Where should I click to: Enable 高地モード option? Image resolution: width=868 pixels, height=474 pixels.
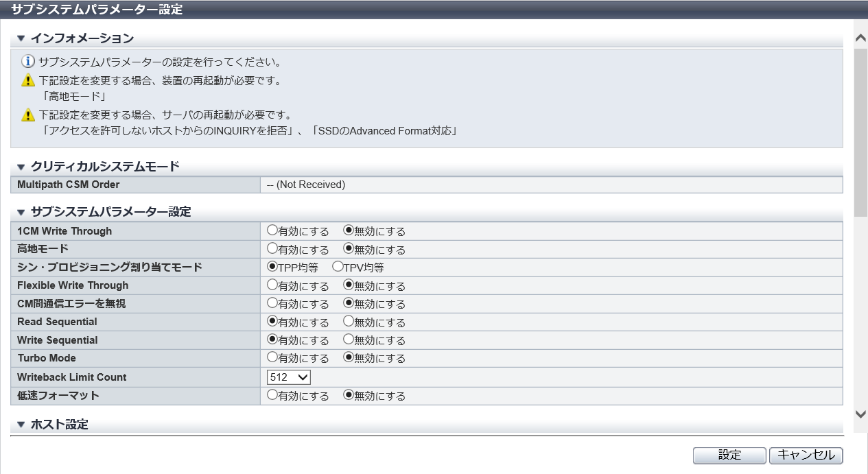click(272, 248)
